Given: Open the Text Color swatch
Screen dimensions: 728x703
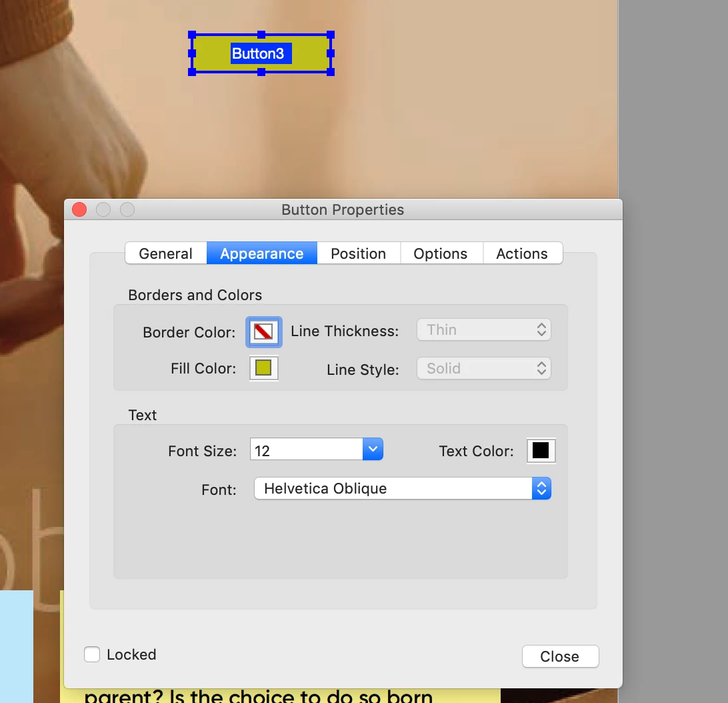Looking at the screenshot, I should 541,450.
